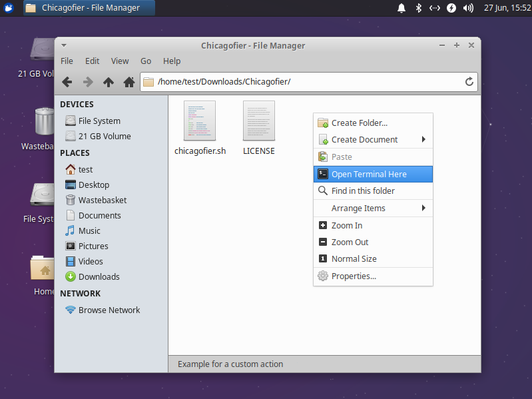
Task: Click the Chicagofier File Manager taskbar button
Action: click(x=89, y=8)
